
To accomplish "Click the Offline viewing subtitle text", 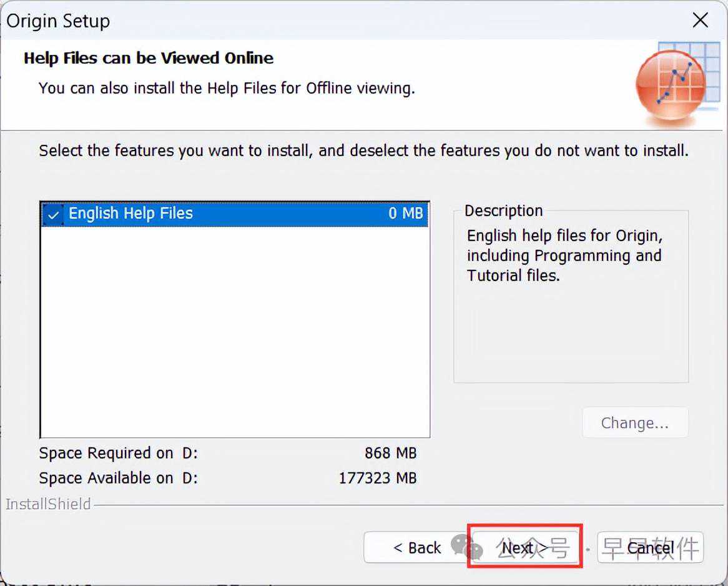I will tap(227, 88).
